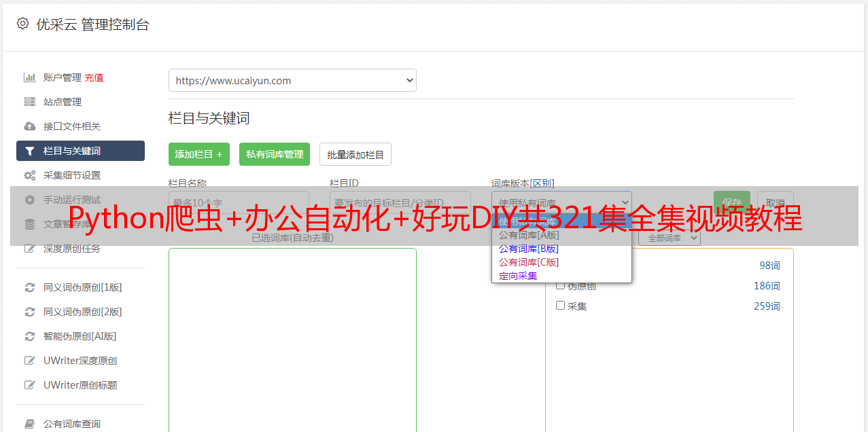Select 定向采集 in the dropdown list
Image resolution: width=868 pixels, height=432 pixels.
click(518, 276)
